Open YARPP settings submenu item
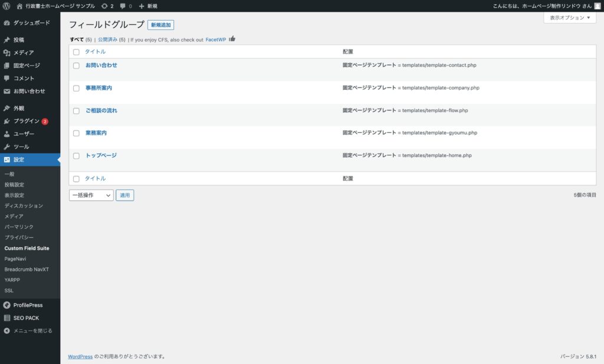Viewport: 604px width, 364px height. (12, 280)
